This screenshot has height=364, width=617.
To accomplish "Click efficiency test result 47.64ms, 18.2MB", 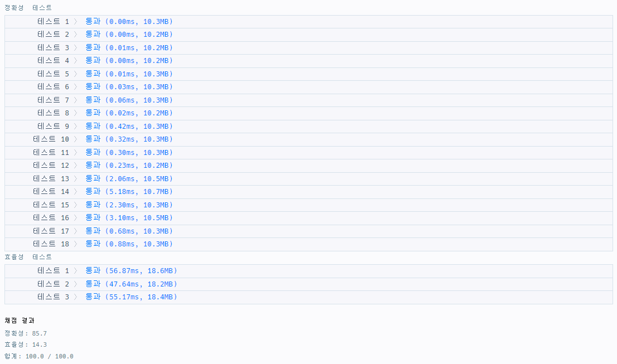I will (132, 284).
